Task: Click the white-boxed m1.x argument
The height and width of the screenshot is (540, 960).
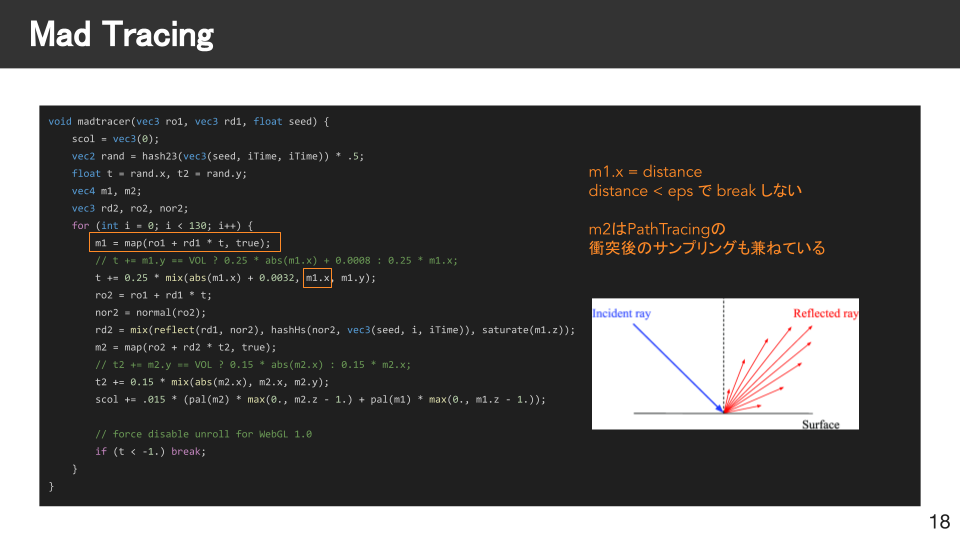Action: coord(317,278)
